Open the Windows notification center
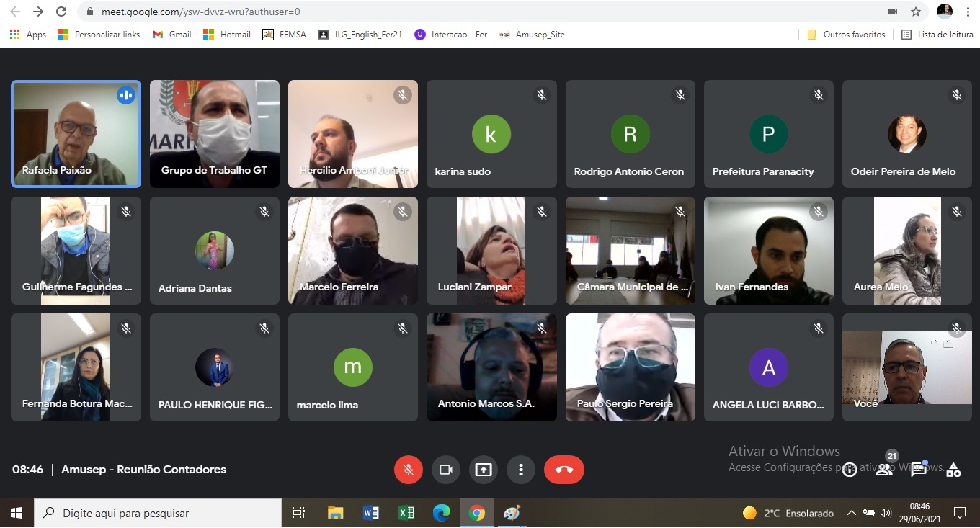Viewport: 980px width, 528px height. pos(960,513)
